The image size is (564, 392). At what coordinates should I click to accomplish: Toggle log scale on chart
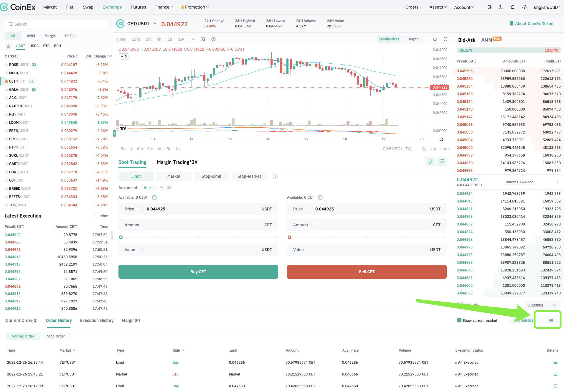click(x=433, y=149)
